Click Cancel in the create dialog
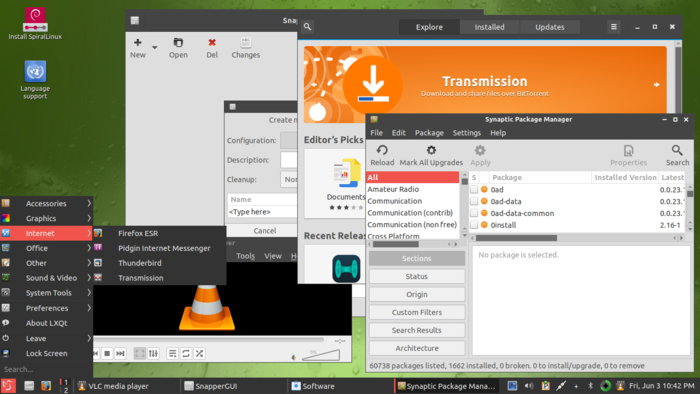This screenshot has width=700, height=394. [265, 231]
